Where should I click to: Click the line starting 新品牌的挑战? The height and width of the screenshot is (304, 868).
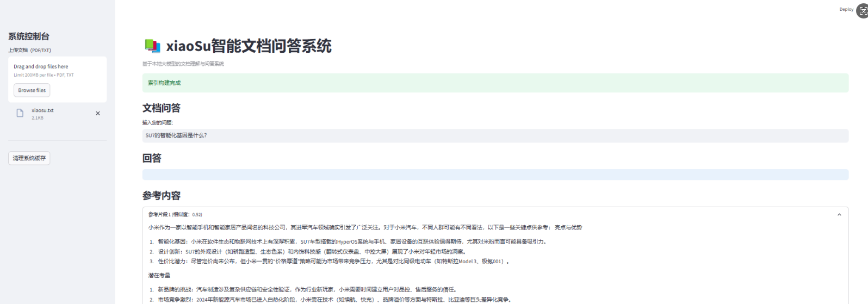(x=308, y=290)
